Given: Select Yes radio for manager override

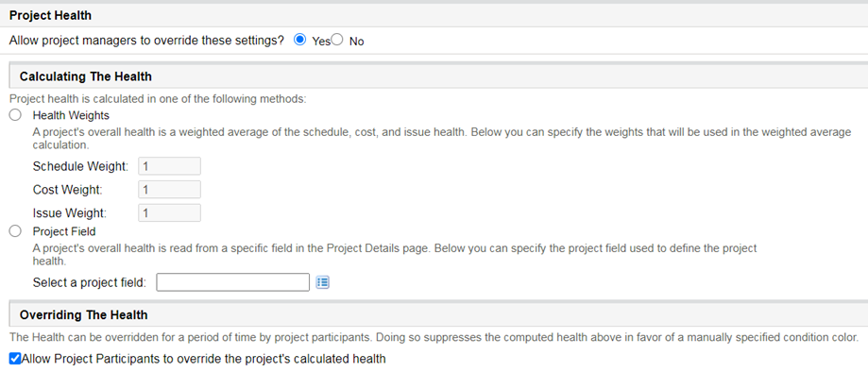Looking at the screenshot, I should [299, 40].
